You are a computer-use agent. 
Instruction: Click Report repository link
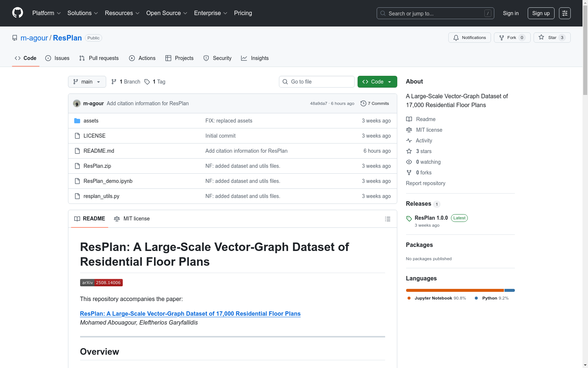click(426, 183)
